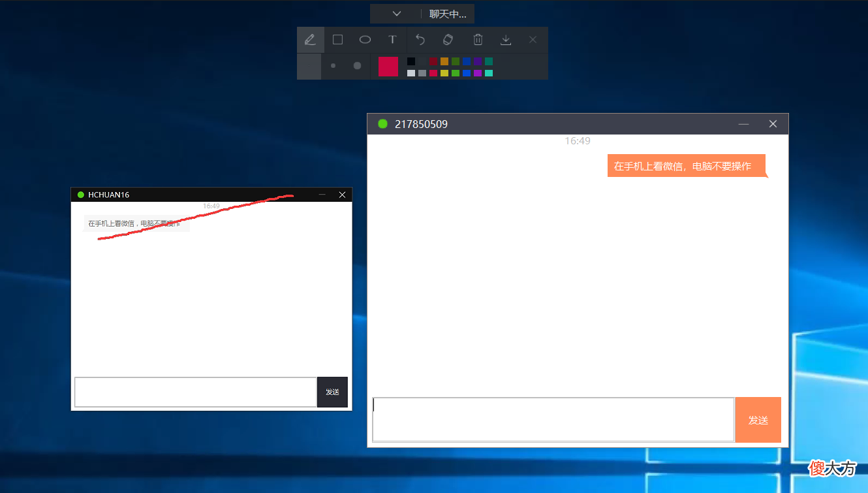Select the eraser tool
Screen dimensions: 868x493
tap(448, 40)
